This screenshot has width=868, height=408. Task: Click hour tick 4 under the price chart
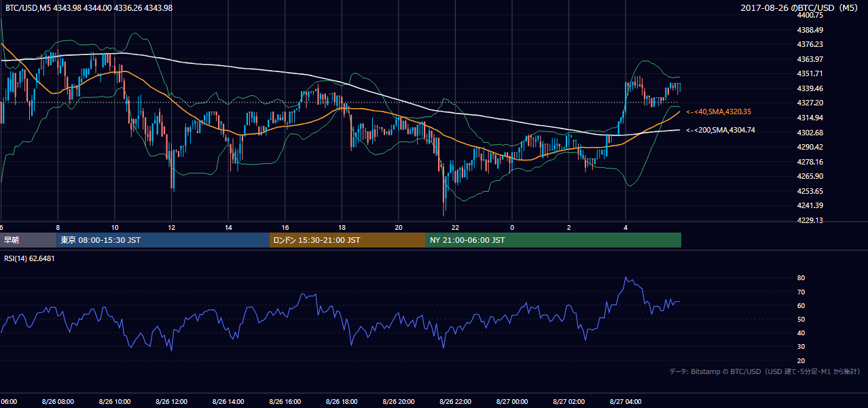click(626, 228)
